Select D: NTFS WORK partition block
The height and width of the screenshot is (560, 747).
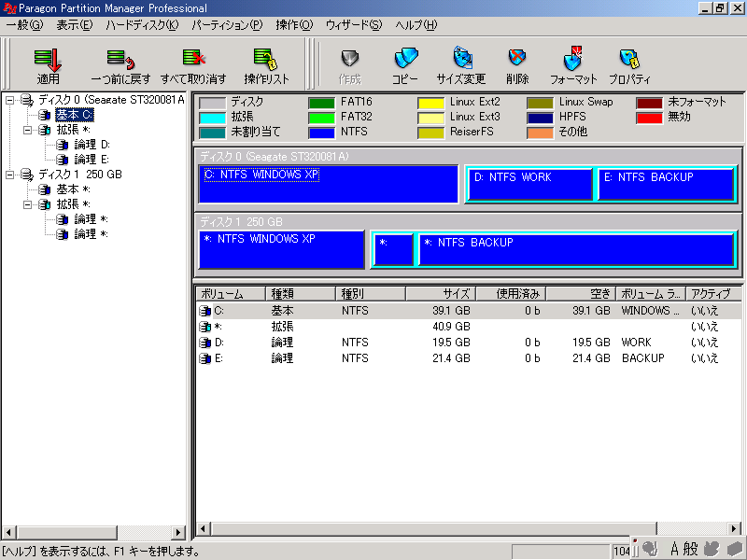[x=530, y=184]
